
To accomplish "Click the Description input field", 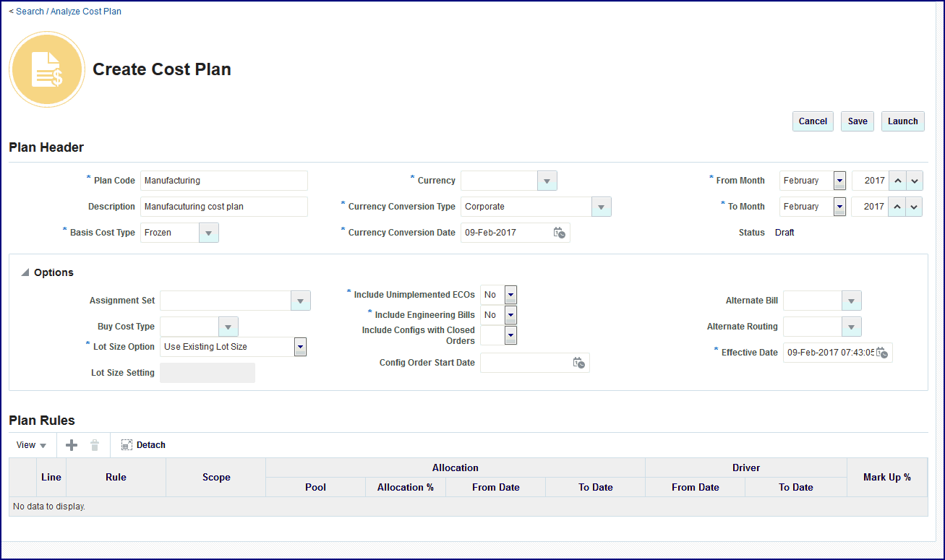I will pyautogui.click(x=224, y=207).
